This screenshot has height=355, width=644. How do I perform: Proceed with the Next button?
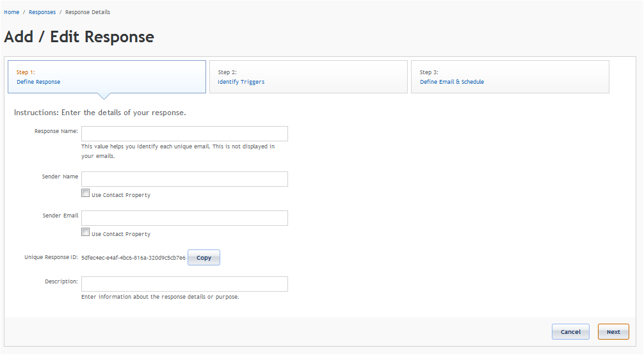coord(613,331)
